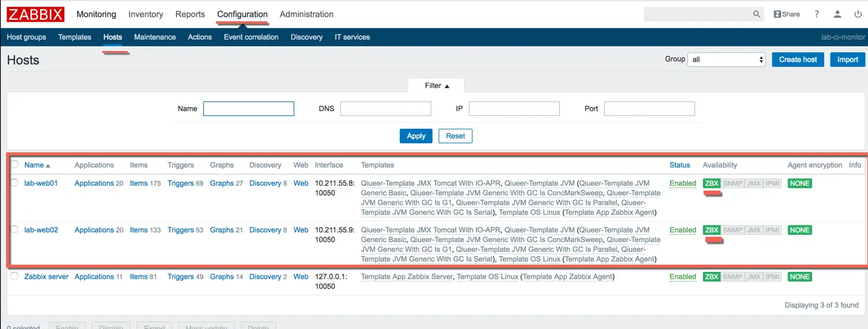Viewport: 868px width, 329px height.
Task: Click SNMP availability badge for Zabbix server
Action: click(733, 277)
